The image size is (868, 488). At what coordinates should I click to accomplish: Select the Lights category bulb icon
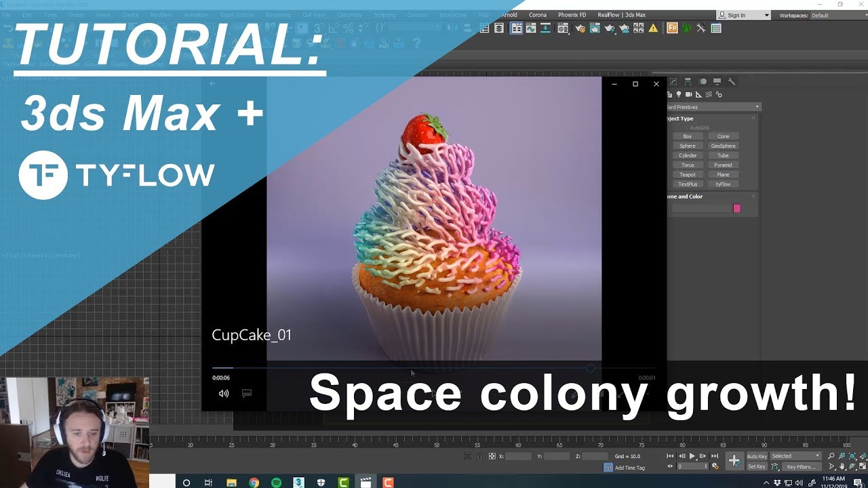point(679,94)
